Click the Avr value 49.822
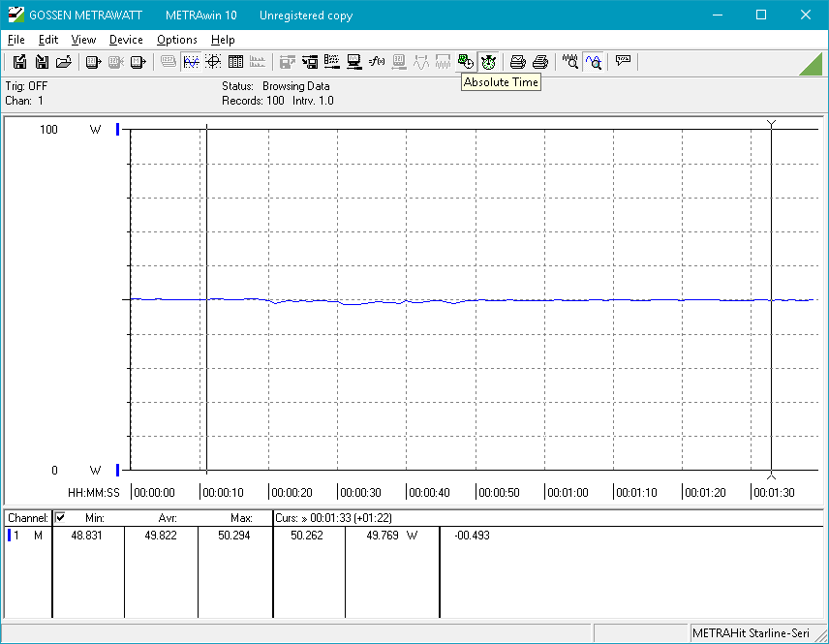Image resolution: width=829 pixels, height=644 pixels. coord(160,536)
